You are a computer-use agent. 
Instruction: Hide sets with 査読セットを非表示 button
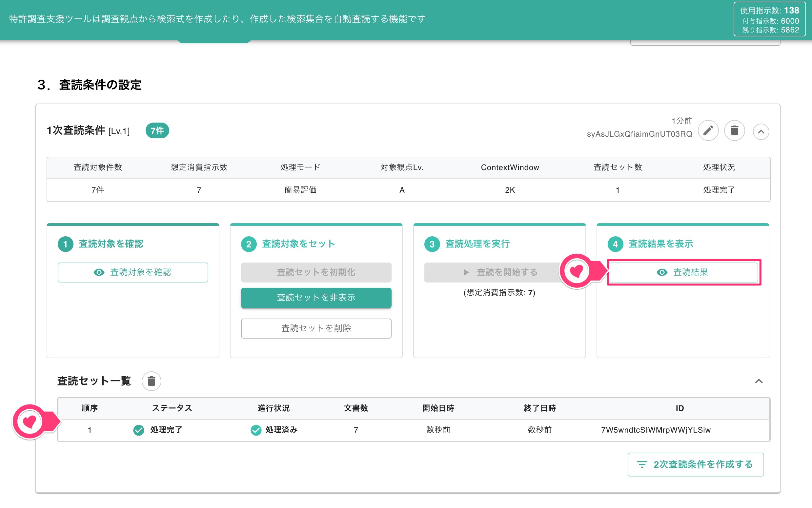pyautogui.click(x=316, y=298)
